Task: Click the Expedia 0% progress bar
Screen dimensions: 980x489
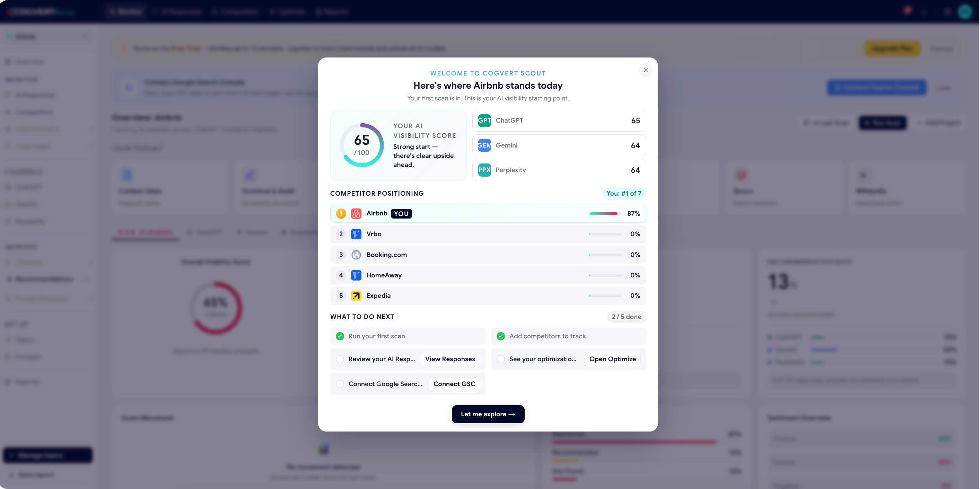Action: click(605, 296)
